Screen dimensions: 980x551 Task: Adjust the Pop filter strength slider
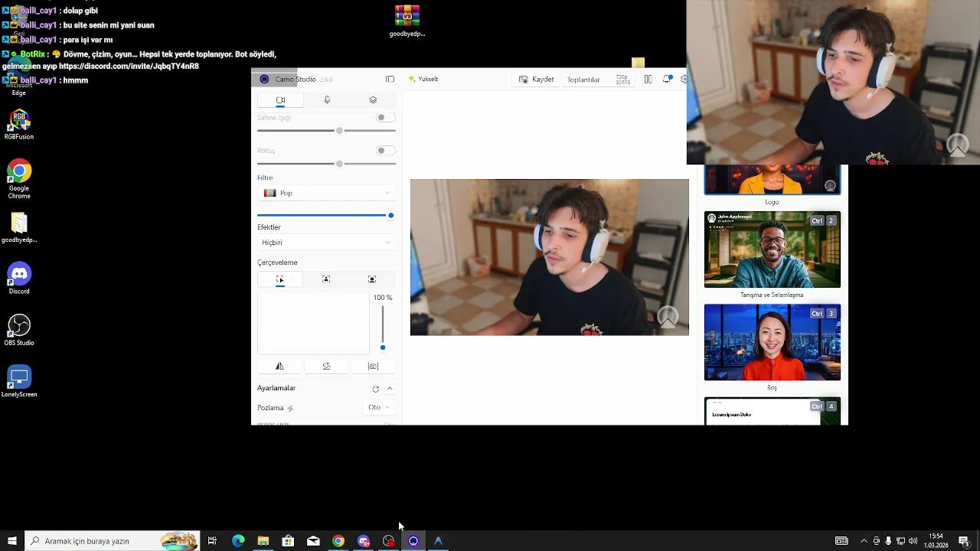326,216
